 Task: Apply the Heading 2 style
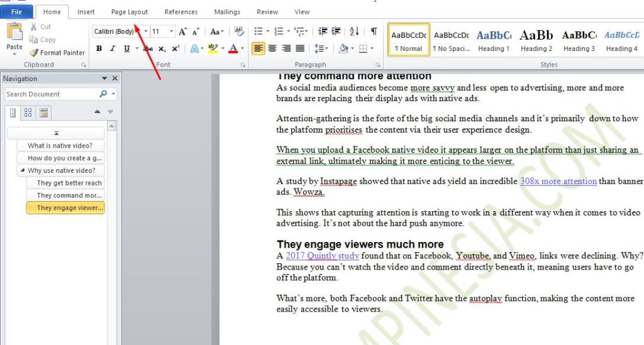536,40
